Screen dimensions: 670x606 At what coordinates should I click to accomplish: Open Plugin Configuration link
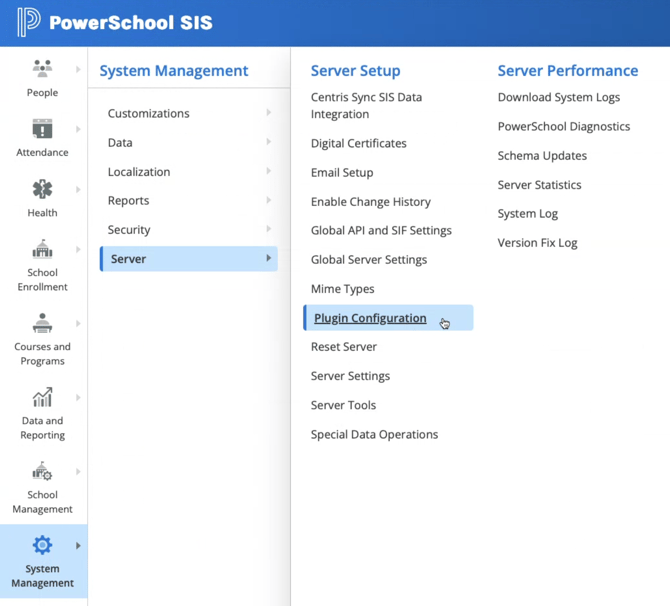coord(370,318)
